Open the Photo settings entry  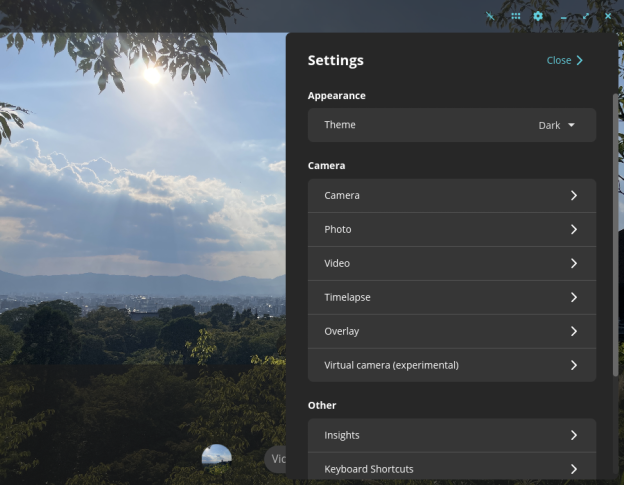452,230
